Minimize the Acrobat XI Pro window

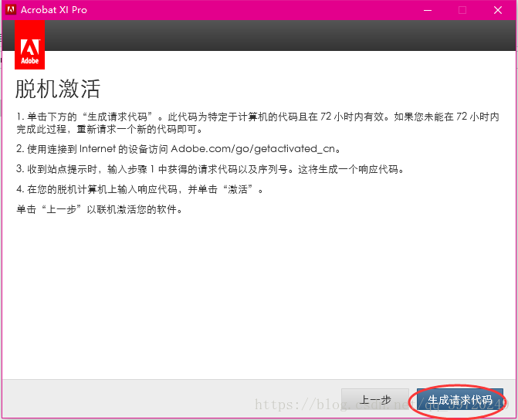tap(428, 10)
